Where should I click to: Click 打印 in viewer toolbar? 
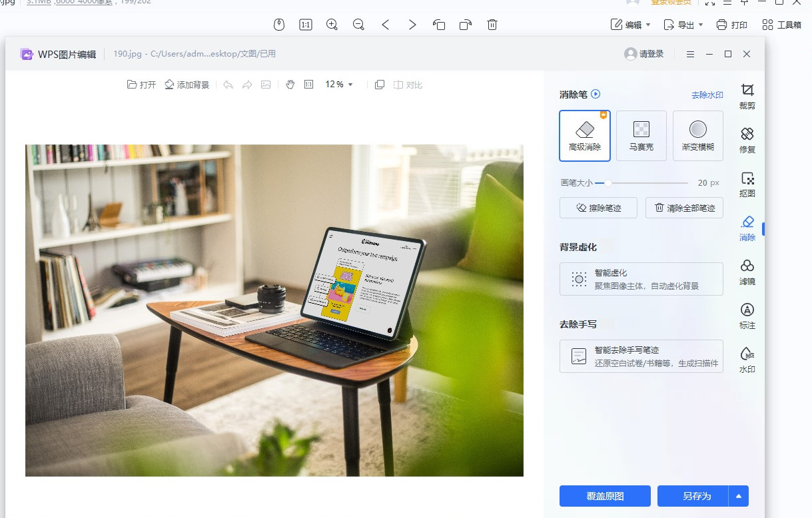coord(731,25)
